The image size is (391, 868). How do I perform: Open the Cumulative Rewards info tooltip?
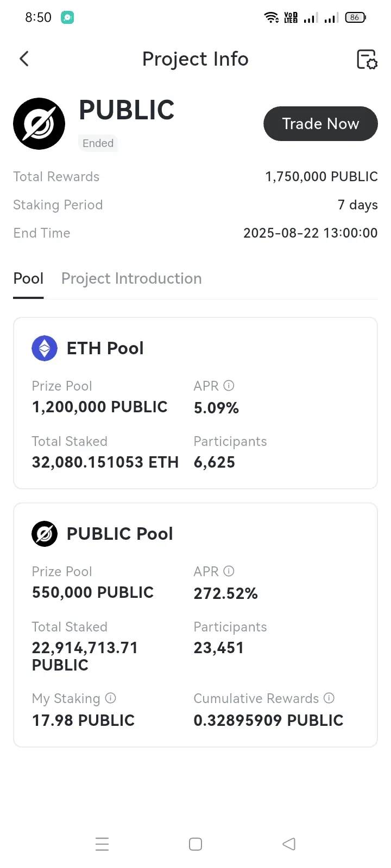point(329,698)
